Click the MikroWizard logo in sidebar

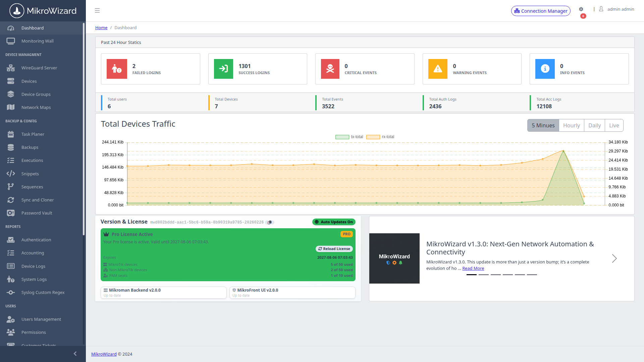point(43,11)
